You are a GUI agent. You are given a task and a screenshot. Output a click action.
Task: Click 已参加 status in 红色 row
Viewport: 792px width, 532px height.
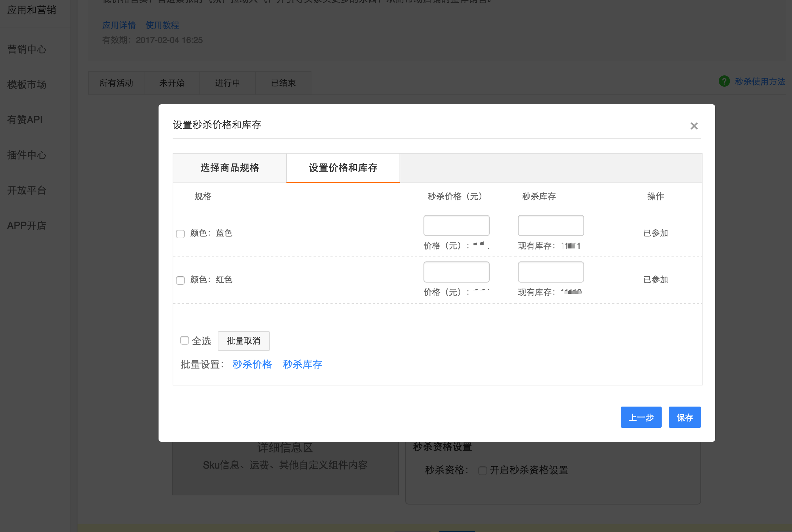pos(656,280)
